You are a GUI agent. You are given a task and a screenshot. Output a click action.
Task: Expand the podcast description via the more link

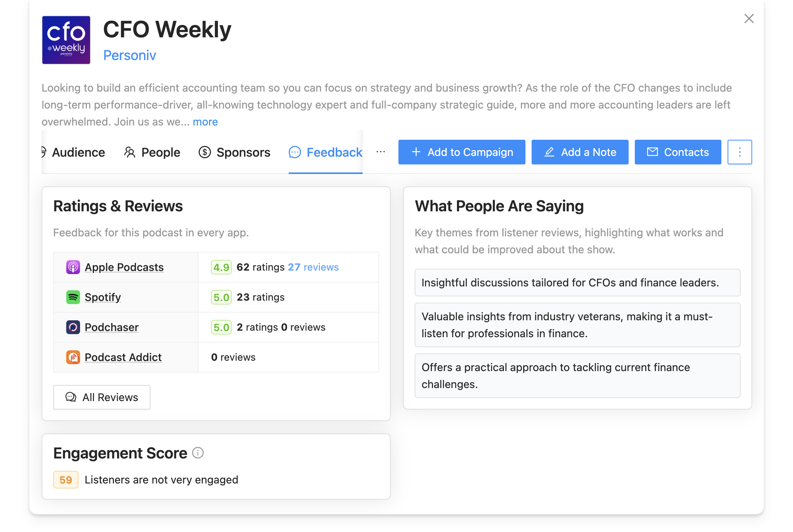[205, 122]
